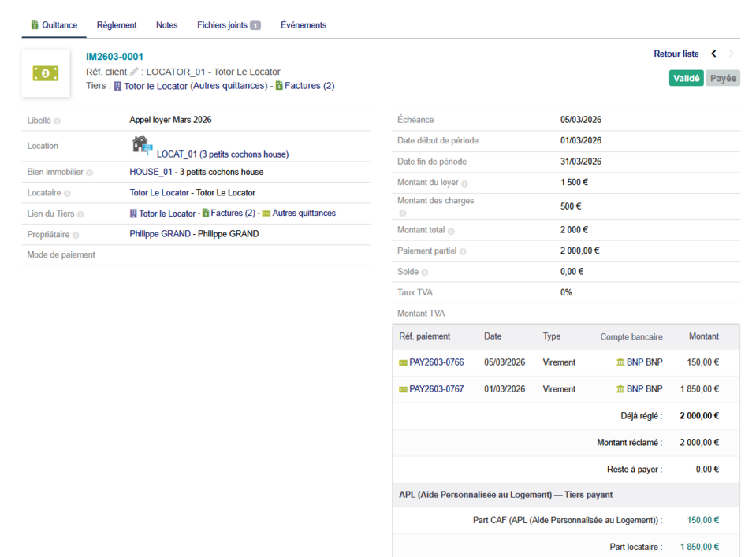Open payment PAY2603-0766
This screenshot has height=557, width=756.
coord(436,362)
